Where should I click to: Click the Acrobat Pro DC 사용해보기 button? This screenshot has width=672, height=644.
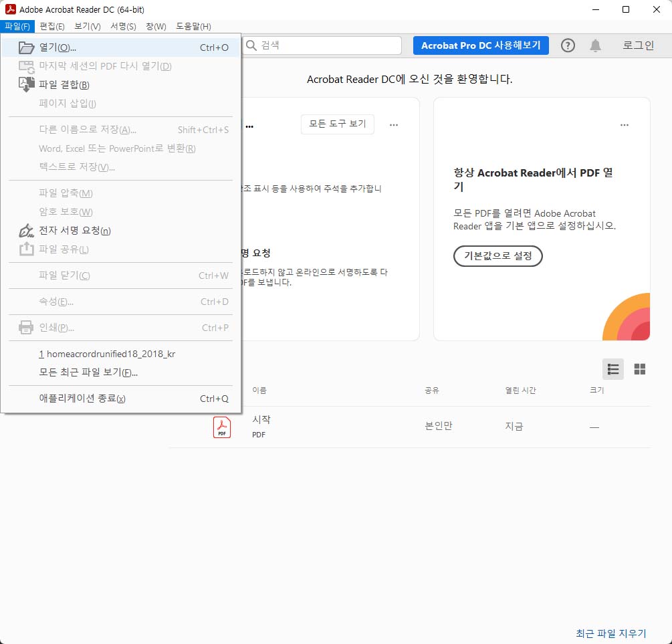[481, 45]
